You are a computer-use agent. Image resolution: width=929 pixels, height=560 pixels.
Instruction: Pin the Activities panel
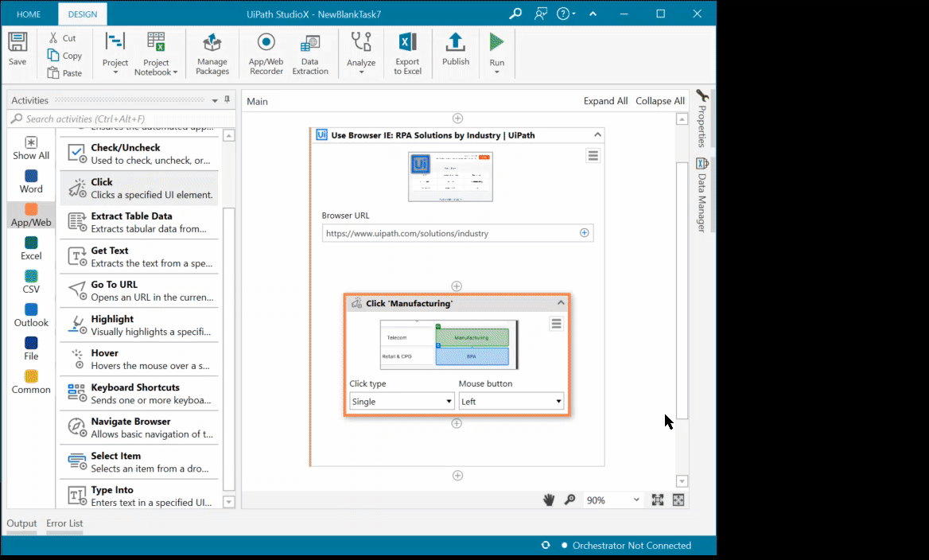[x=227, y=100]
